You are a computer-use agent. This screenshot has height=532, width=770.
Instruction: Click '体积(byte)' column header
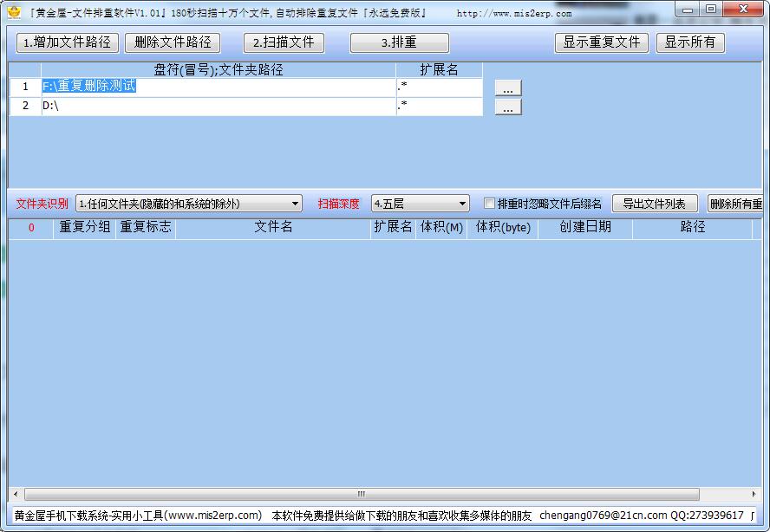(502, 227)
